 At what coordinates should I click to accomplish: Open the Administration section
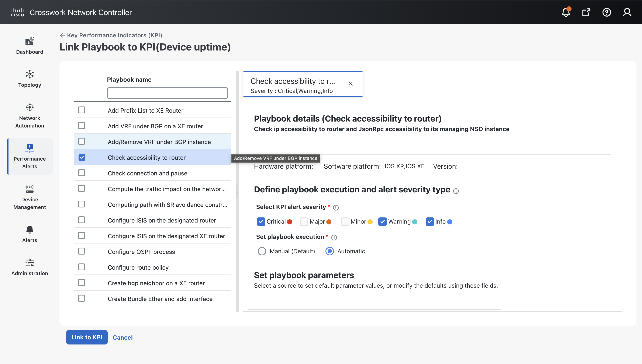(x=30, y=267)
